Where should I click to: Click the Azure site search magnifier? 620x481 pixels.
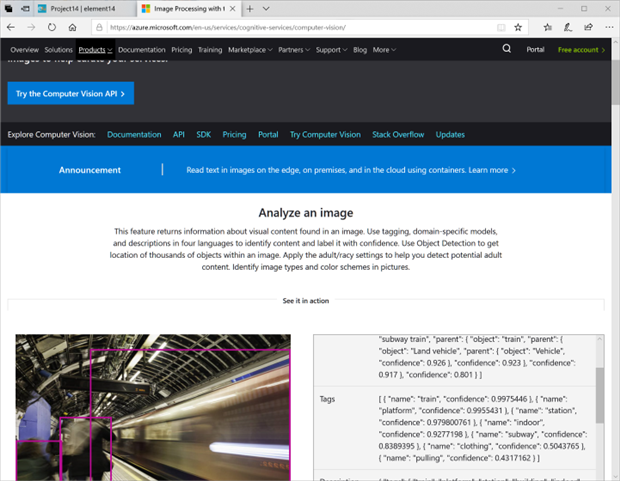(x=507, y=49)
